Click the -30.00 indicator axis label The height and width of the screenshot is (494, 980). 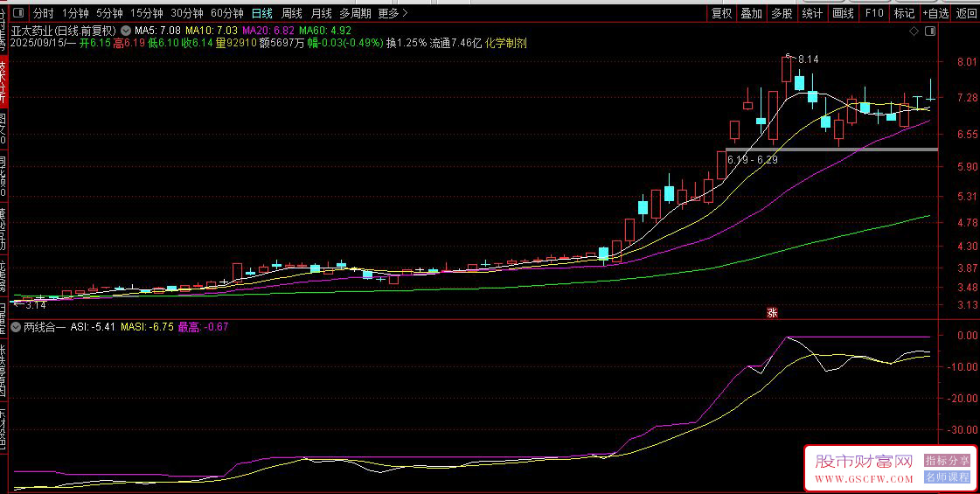[963, 429]
